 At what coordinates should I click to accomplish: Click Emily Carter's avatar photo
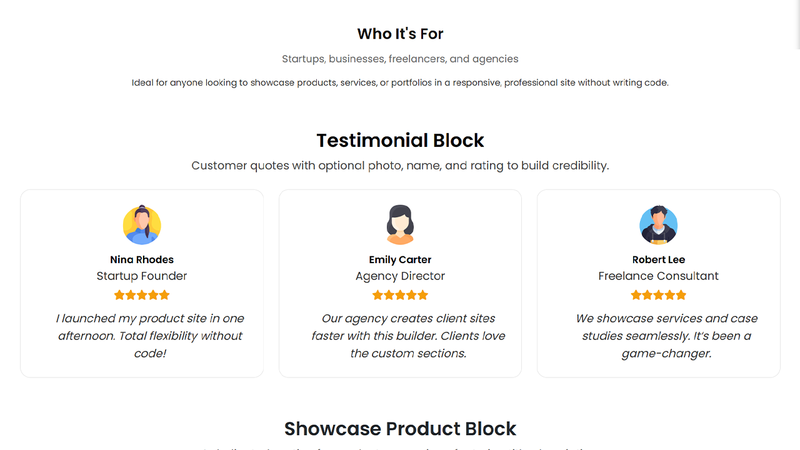(x=400, y=225)
